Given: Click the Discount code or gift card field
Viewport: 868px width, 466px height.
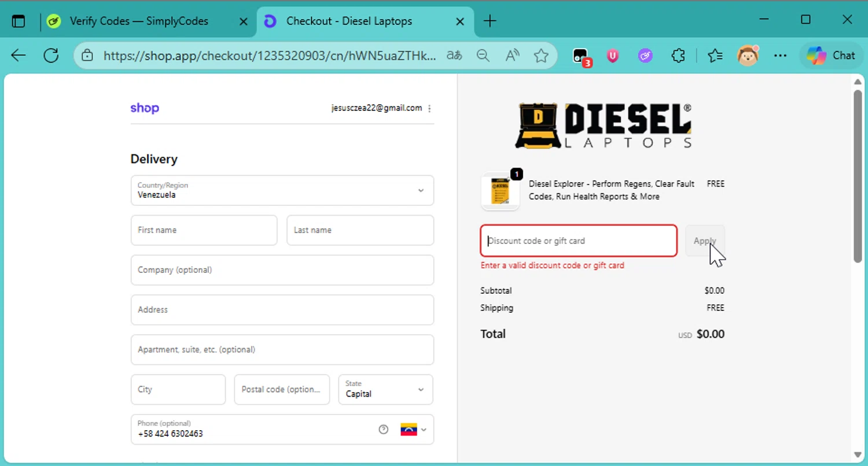Looking at the screenshot, I should (x=579, y=241).
